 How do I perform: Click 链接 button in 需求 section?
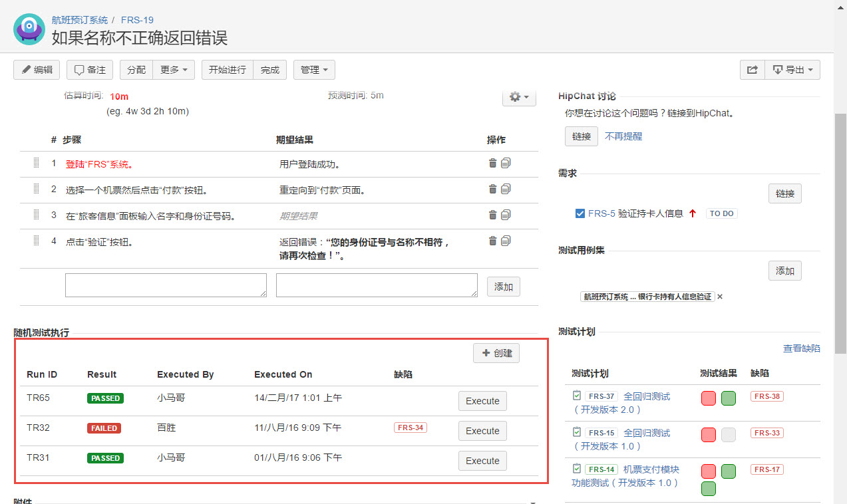point(785,193)
